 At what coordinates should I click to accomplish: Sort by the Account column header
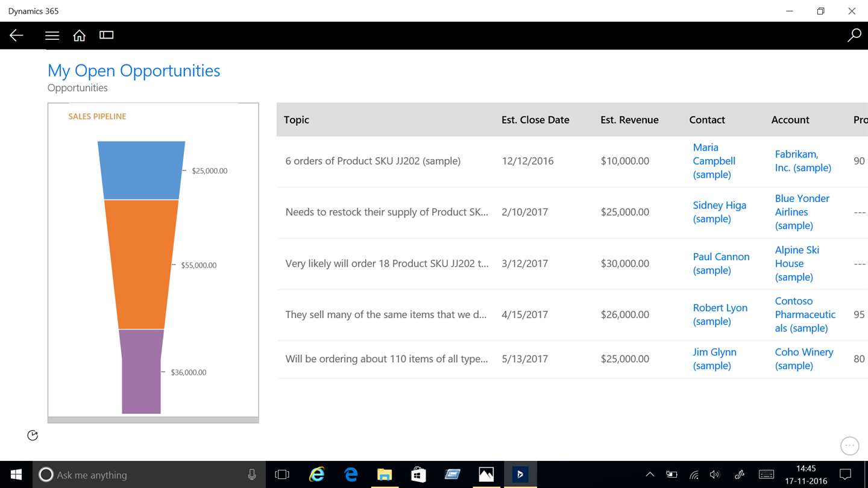point(790,120)
